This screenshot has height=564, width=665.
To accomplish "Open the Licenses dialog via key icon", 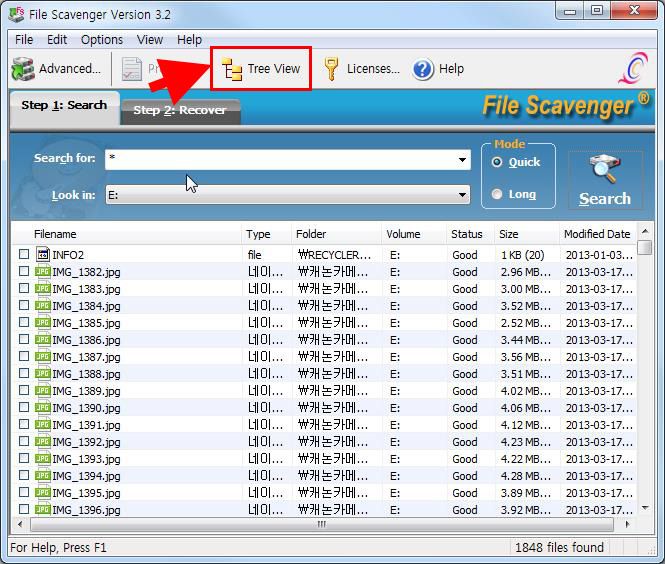I will [x=331, y=69].
